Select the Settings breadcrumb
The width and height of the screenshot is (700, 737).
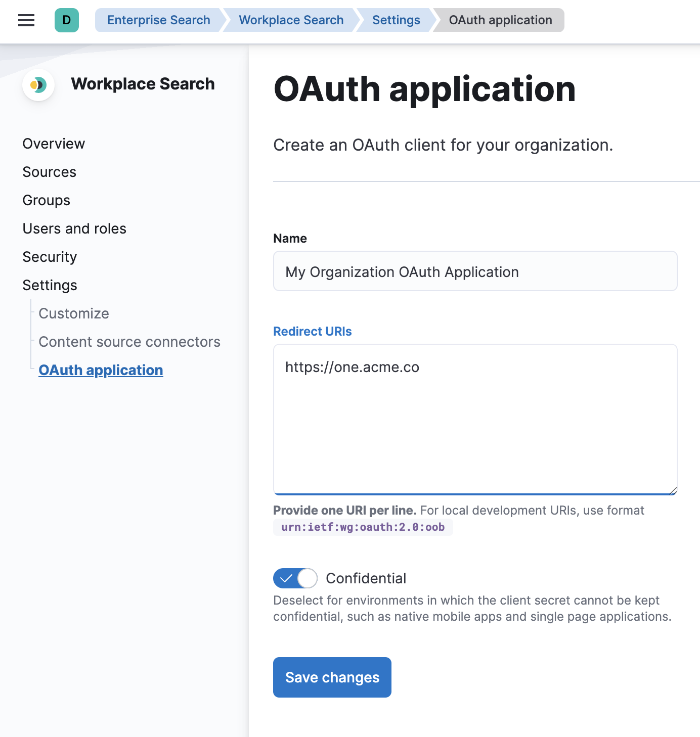(x=396, y=20)
